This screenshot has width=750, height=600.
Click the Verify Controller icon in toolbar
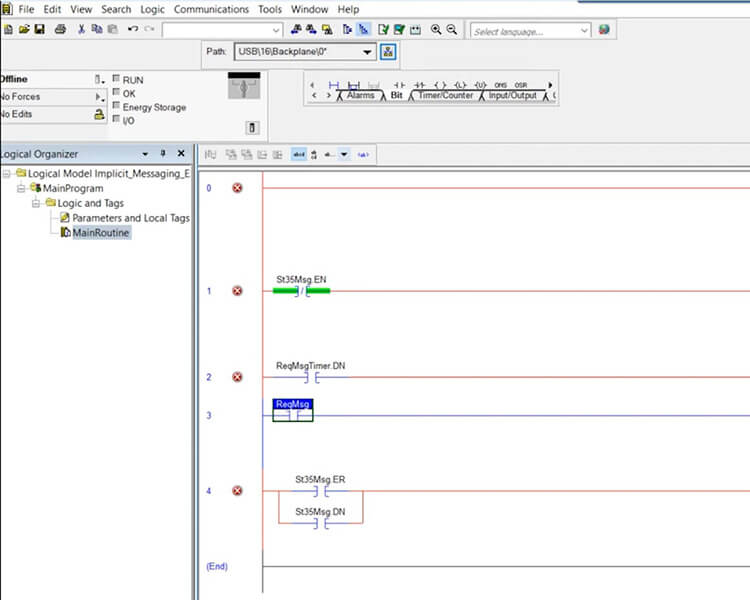(399, 30)
